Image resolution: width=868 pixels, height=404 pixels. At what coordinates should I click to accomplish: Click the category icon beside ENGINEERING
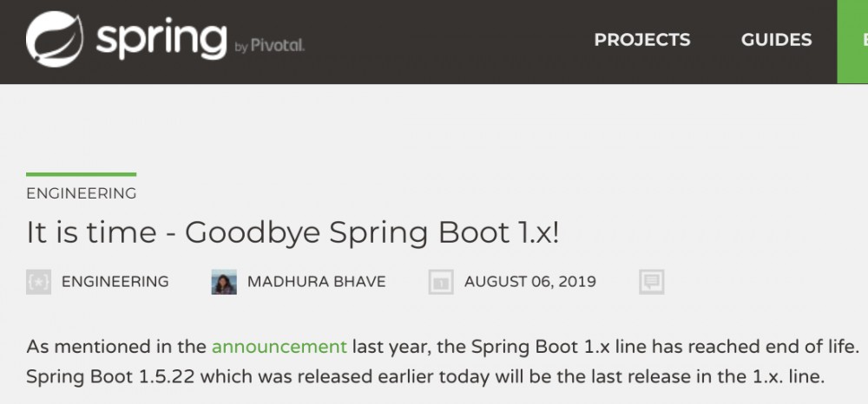click(x=38, y=282)
